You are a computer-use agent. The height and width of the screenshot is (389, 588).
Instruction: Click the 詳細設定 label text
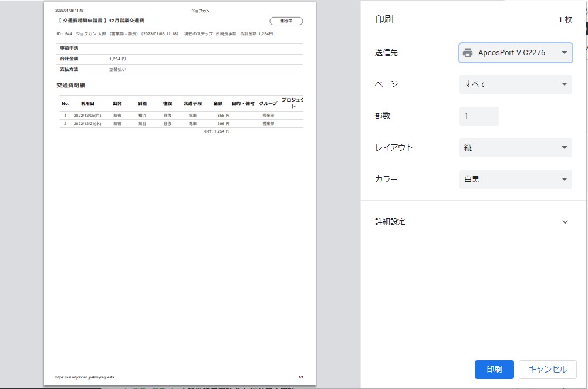pyautogui.click(x=390, y=222)
